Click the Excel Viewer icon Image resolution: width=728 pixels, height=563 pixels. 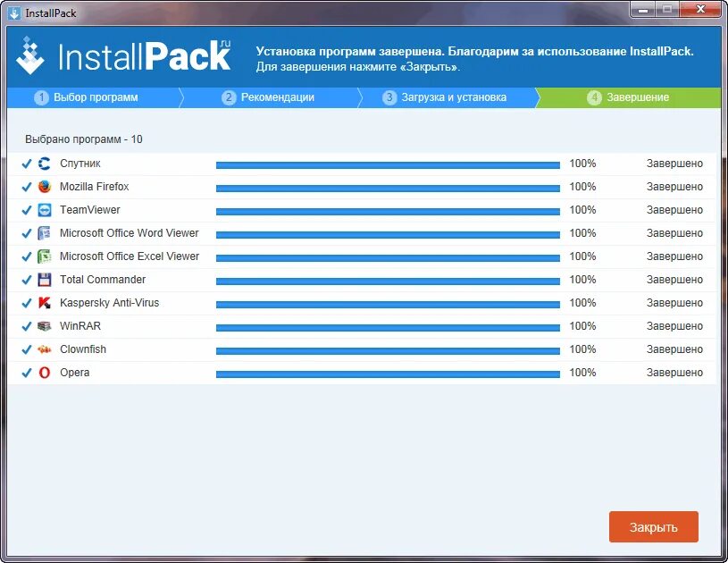[44, 256]
